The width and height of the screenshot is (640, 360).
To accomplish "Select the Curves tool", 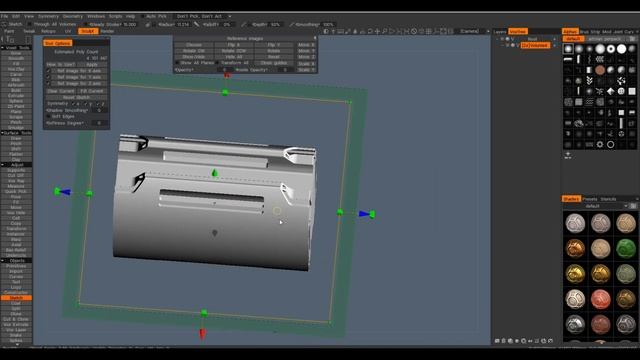I will pos(16,276).
